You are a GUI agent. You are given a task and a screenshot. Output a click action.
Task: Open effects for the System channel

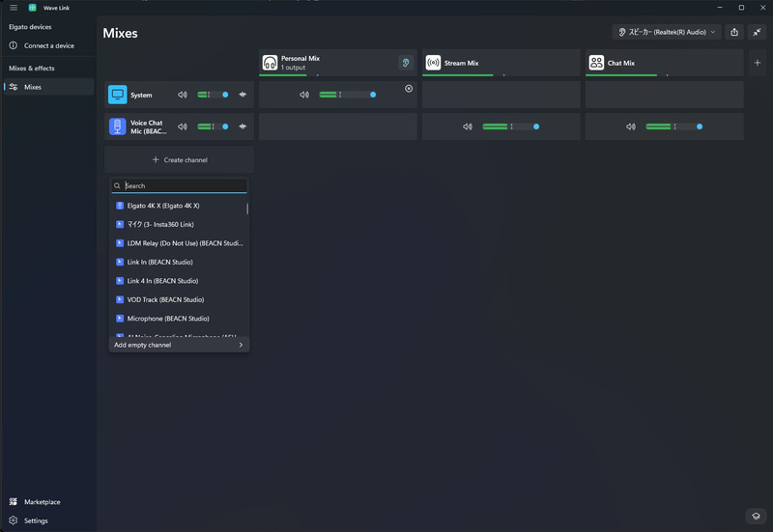(x=243, y=95)
